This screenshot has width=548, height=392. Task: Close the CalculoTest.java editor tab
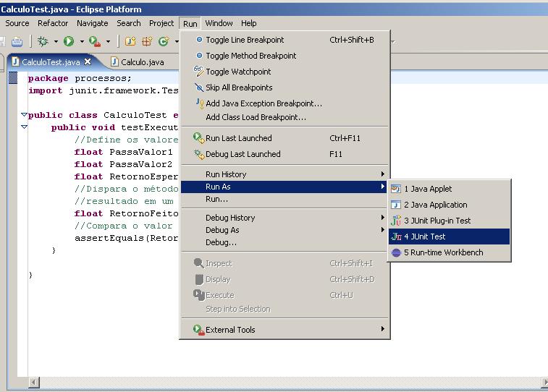pos(88,61)
